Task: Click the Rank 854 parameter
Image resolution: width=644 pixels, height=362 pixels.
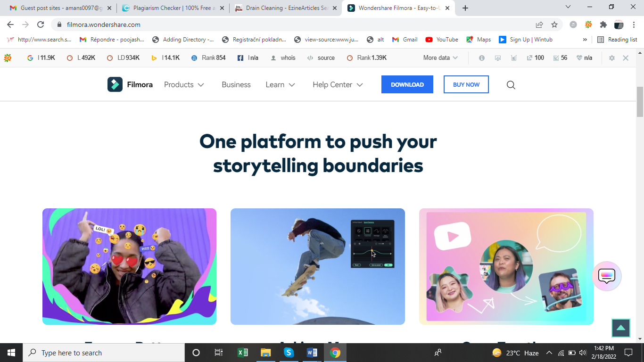Action: pyautogui.click(x=208, y=58)
